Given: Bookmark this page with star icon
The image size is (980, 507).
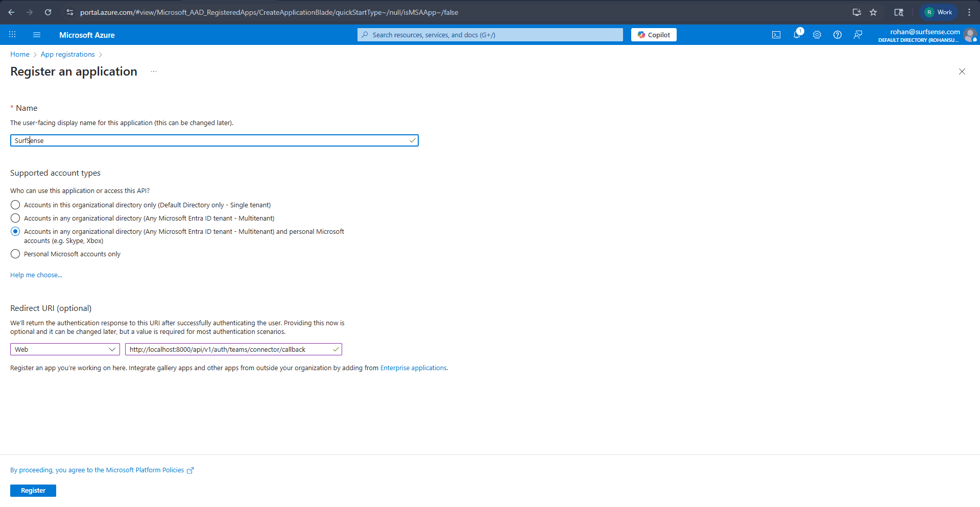Looking at the screenshot, I should click(x=873, y=12).
